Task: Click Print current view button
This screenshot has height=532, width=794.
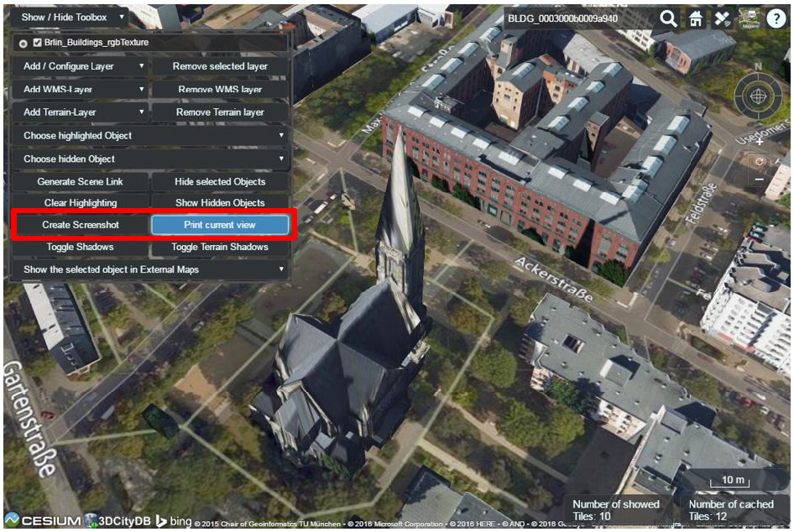Action: click(220, 225)
